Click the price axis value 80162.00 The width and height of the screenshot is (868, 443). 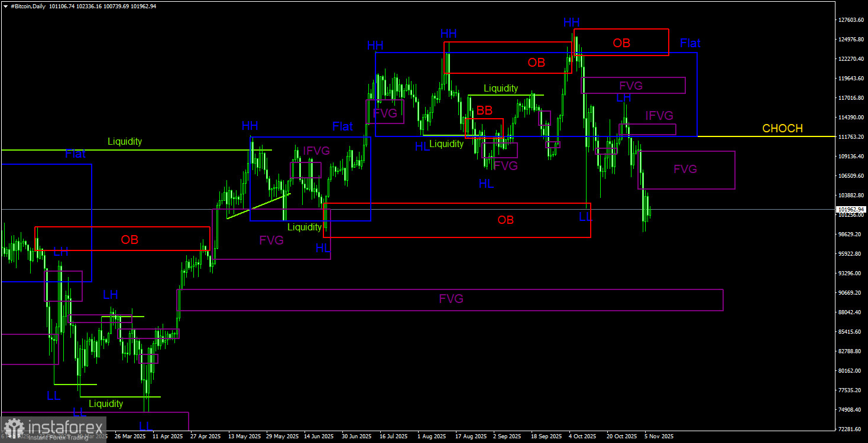point(850,371)
